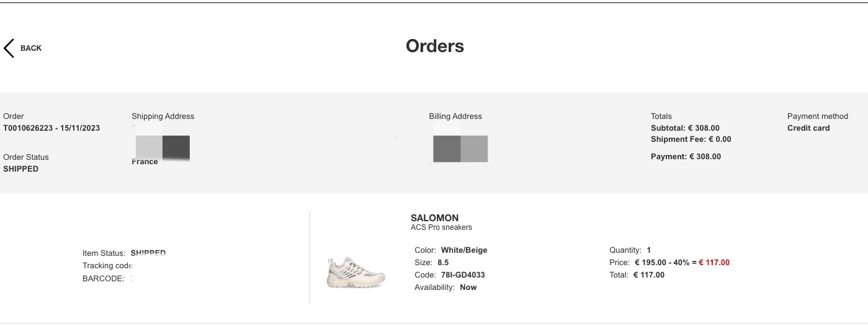Click the back chevron arrow icon

[9, 48]
